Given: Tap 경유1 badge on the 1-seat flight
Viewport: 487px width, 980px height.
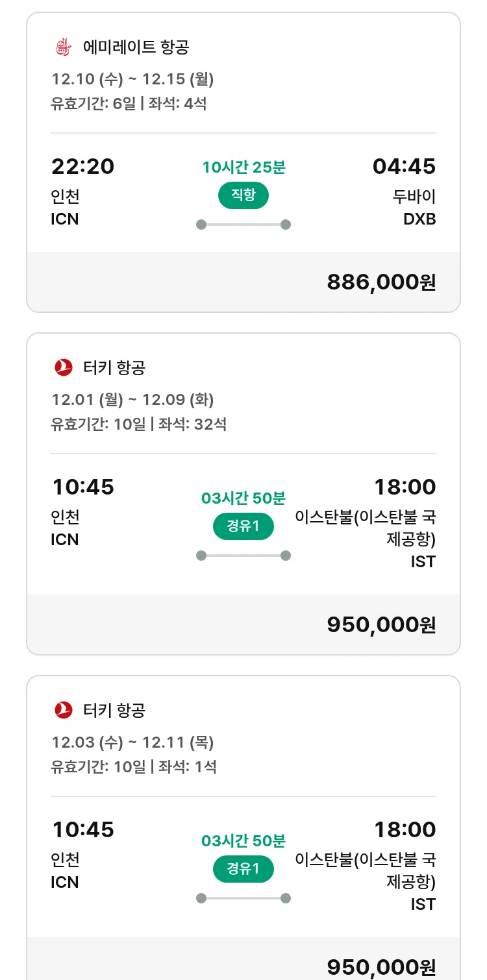Looking at the screenshot, I should click(x=243, y=869).
